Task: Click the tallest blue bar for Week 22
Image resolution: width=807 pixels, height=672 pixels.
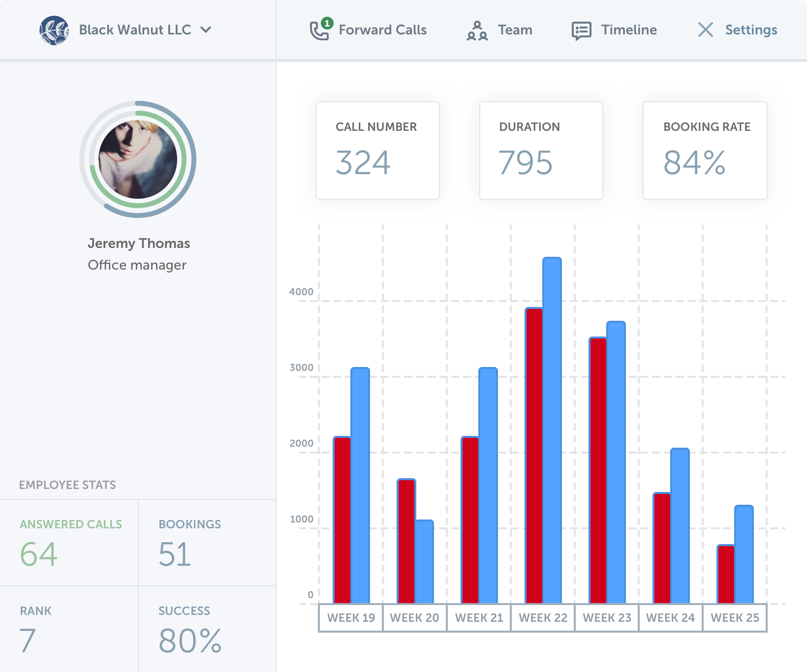Action: (x=552, y=430)
